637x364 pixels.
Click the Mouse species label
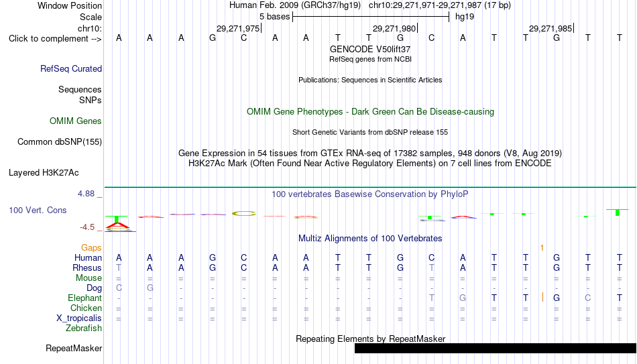pos(89,278)
